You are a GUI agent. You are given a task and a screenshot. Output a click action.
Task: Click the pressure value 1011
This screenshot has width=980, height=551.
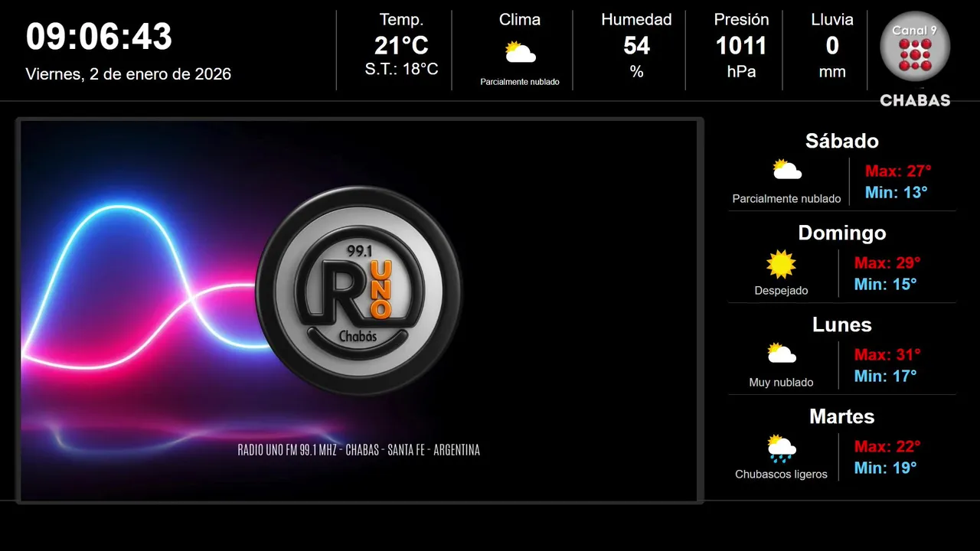(x=741, y=46)
